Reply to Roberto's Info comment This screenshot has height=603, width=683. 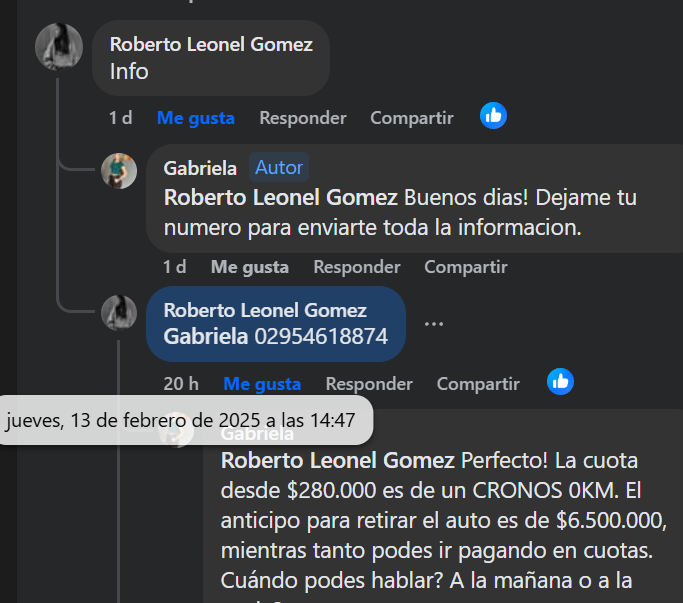pos(302,118)
